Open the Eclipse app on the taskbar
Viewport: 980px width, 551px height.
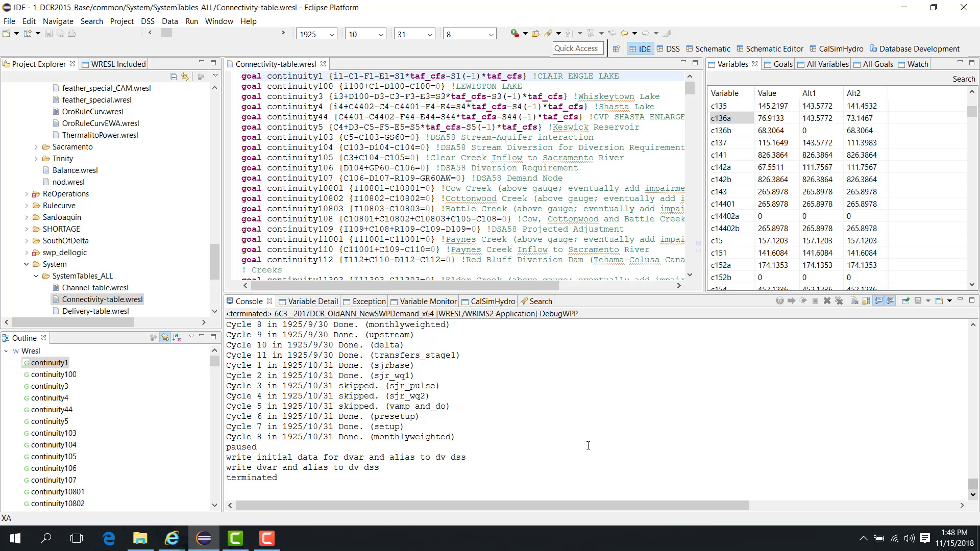pyautogui.click(x=204, y=538)
